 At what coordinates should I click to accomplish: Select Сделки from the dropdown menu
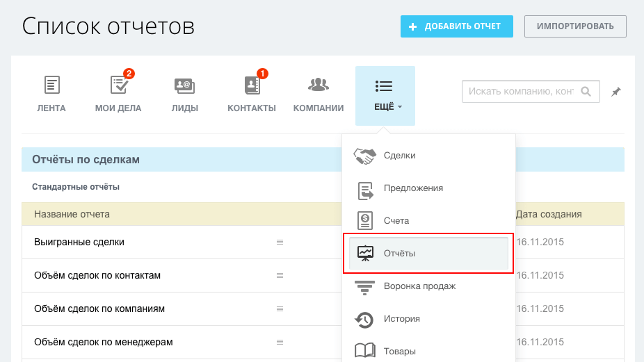click(x=400, y=155)
